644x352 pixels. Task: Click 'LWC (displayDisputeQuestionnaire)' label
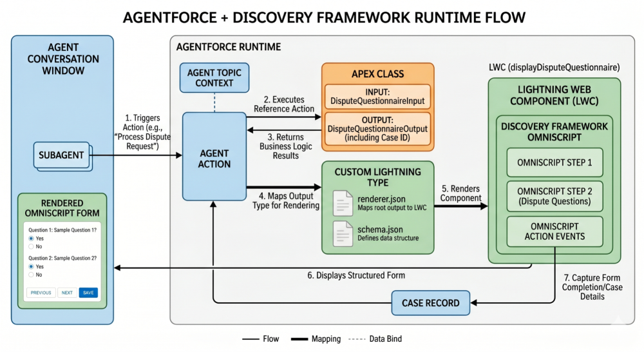coord(554,67)
